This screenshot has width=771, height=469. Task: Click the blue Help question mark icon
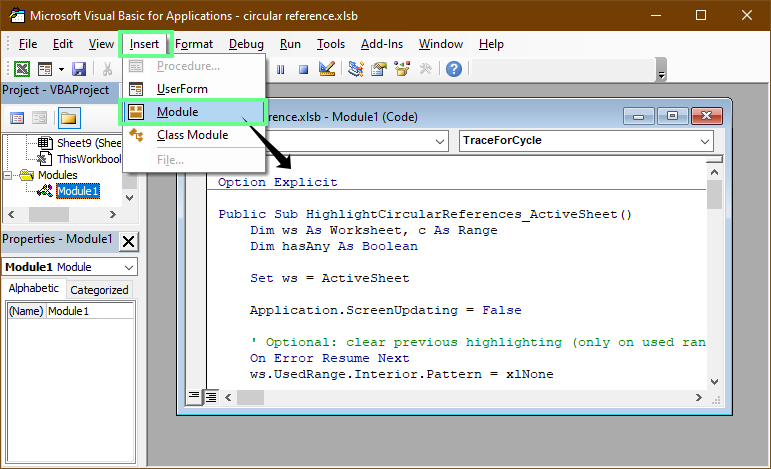point(454,69)
